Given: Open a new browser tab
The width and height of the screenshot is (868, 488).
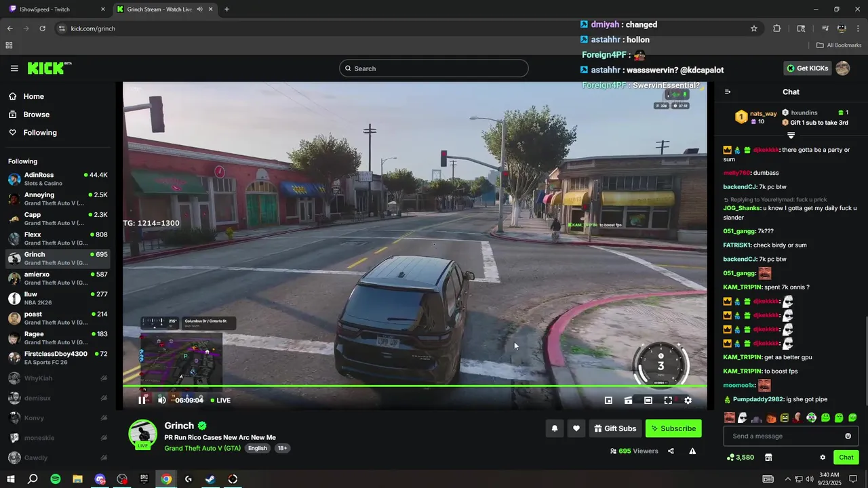Looking at the screenshot, I should [x=226, y=9].
